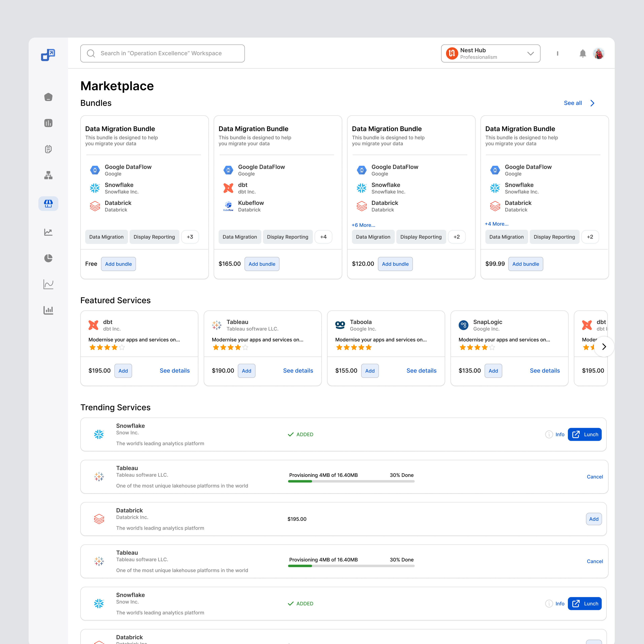This screenshot has height=644, width=644.
Task: Open the Nest Hub workspace dropdown
Action: click(x=490, y=53)
